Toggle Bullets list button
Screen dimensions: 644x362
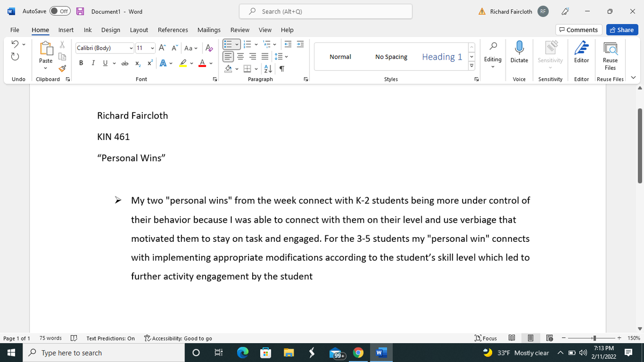[x=228, y=43]
